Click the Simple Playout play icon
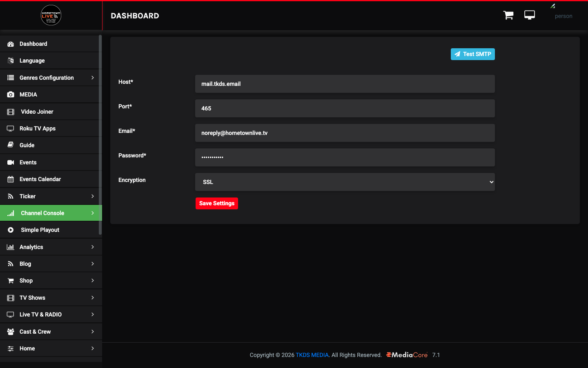This screenshot has height=368, width=588. (x=11, y=230)
